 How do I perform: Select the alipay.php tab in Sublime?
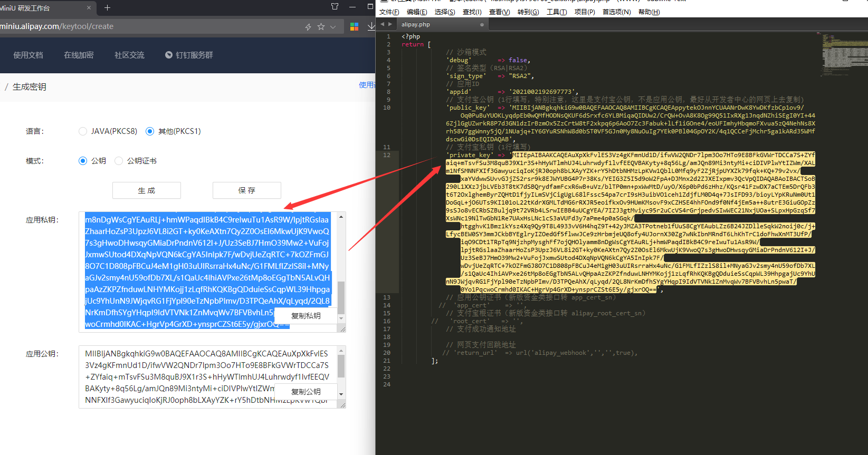click(442, 24)
